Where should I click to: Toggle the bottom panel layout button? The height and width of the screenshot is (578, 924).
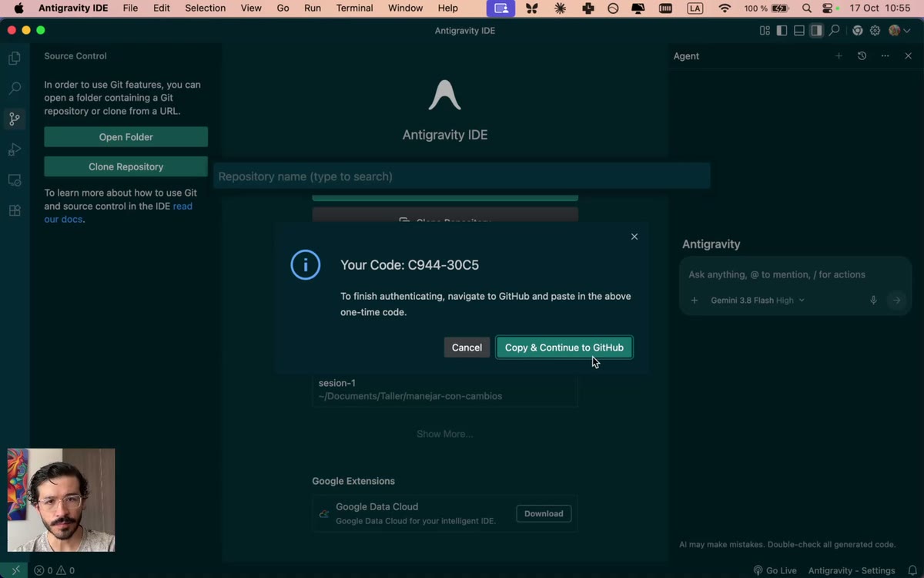click(x=799, y=31)
